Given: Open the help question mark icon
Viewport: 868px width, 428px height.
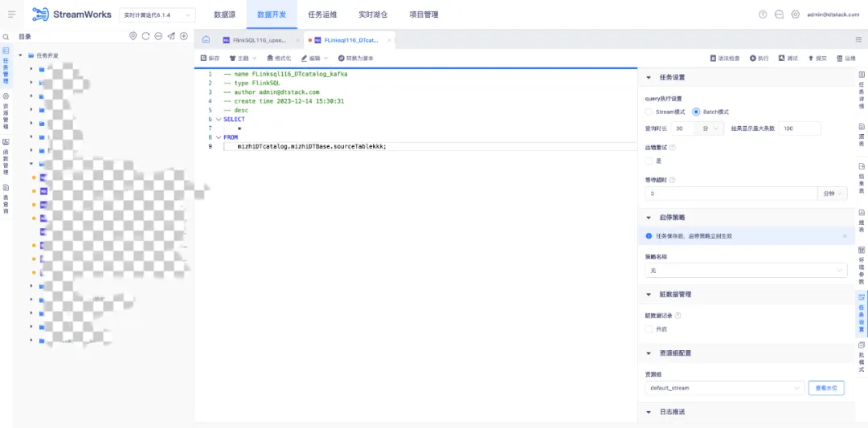Looking at the screenshot, I should [x=763, y=14].
